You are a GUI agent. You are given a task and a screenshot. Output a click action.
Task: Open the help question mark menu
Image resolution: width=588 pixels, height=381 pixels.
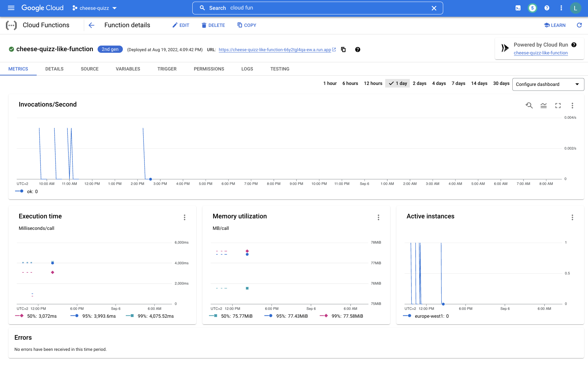(x=547, y=8)
